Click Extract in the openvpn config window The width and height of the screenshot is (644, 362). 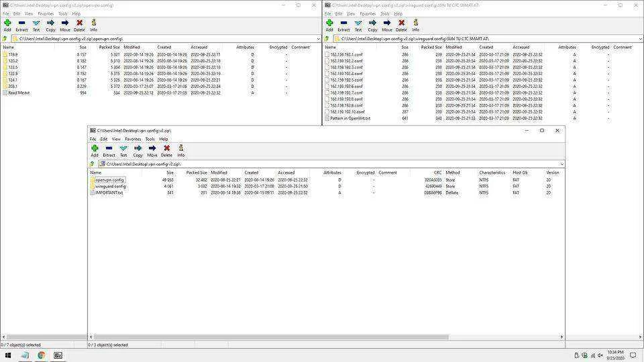(x=21, y=25)
